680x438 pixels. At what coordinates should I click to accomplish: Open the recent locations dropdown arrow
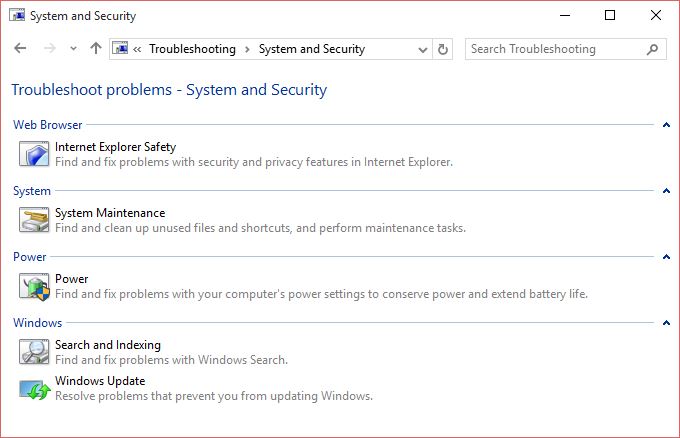[x=73, y=49]
